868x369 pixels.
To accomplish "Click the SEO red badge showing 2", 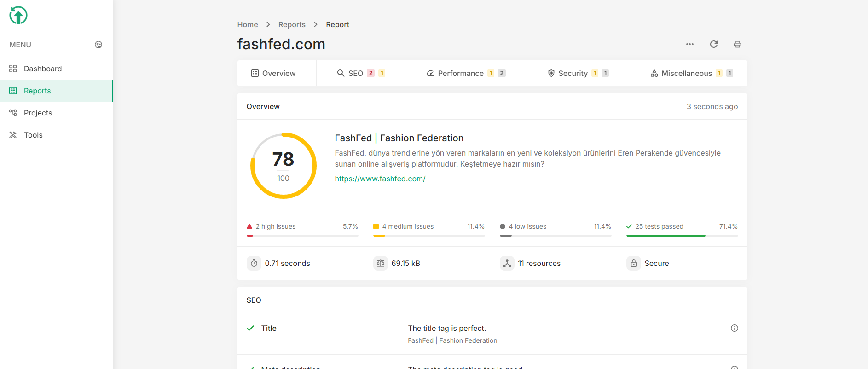I will 371,73.
